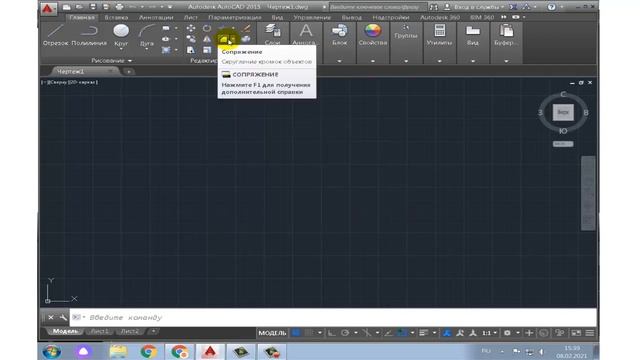Open the Слои layers panel button

272,34
